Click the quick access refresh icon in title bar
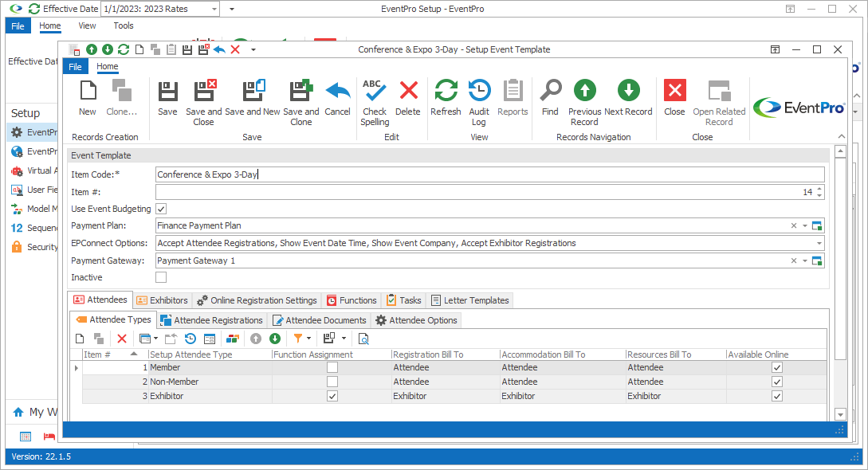 (x=124, y=49)
